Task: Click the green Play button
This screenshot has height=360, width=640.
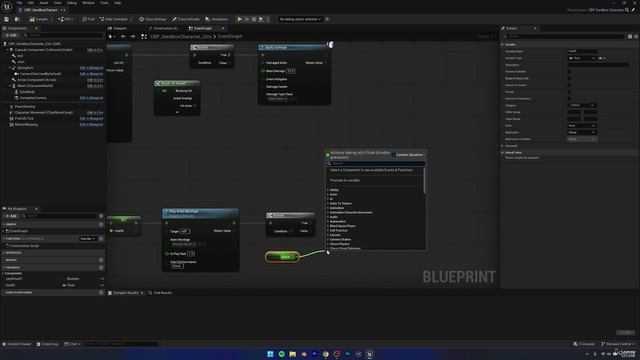Action: coord(240,19)
